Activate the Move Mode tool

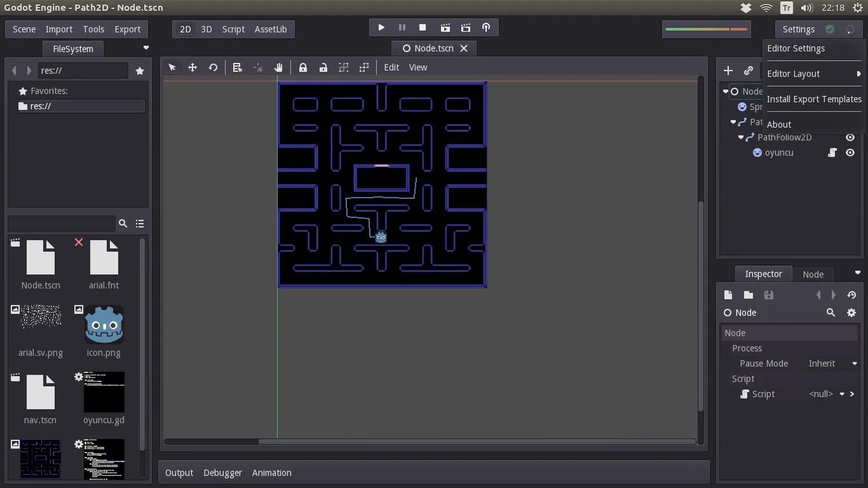[x=193, y=67]
